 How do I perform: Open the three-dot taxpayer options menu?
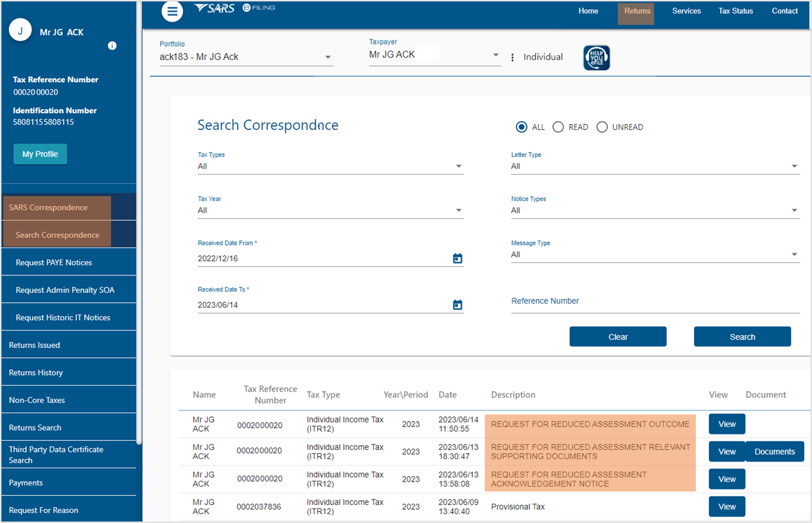pyautogui.click(x=512, y=57)
